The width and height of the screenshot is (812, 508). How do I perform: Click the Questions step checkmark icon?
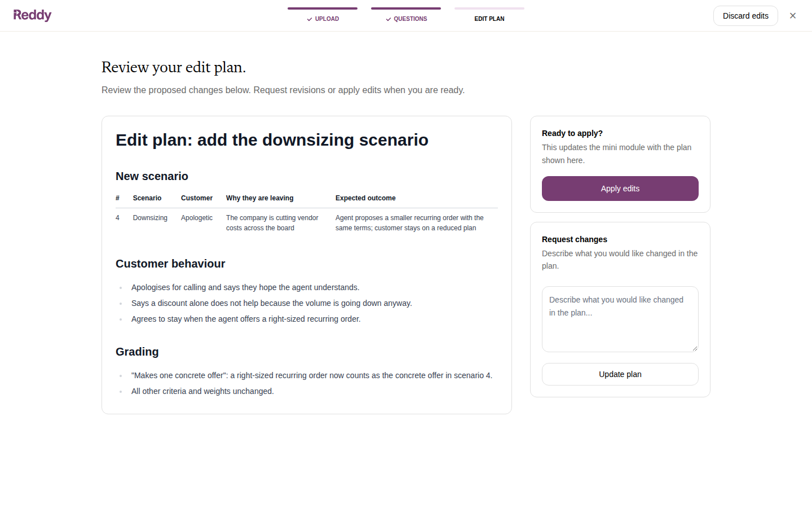(x=389, y=19)
